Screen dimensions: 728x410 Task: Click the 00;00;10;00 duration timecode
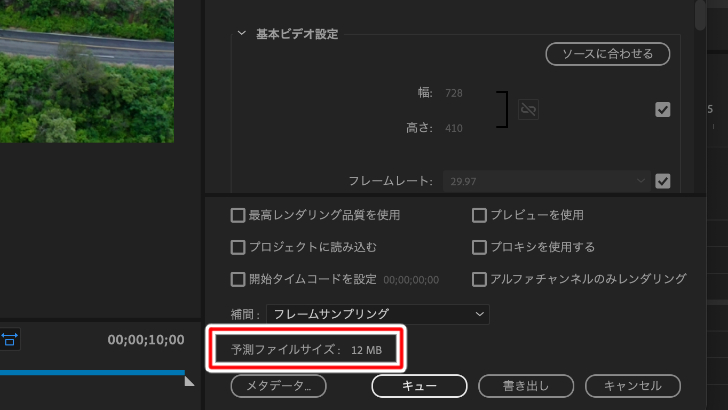tap(146, 340)
